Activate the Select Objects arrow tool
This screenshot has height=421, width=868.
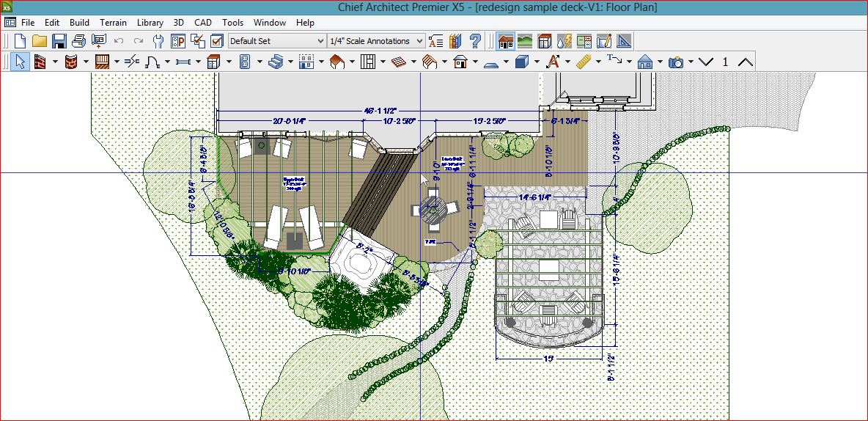point(20,62)
